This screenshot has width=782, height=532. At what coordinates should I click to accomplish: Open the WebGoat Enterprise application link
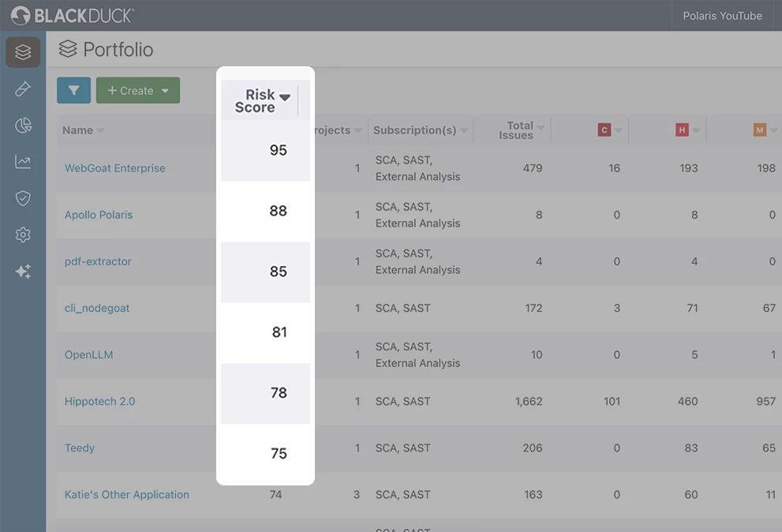point(114,167)
